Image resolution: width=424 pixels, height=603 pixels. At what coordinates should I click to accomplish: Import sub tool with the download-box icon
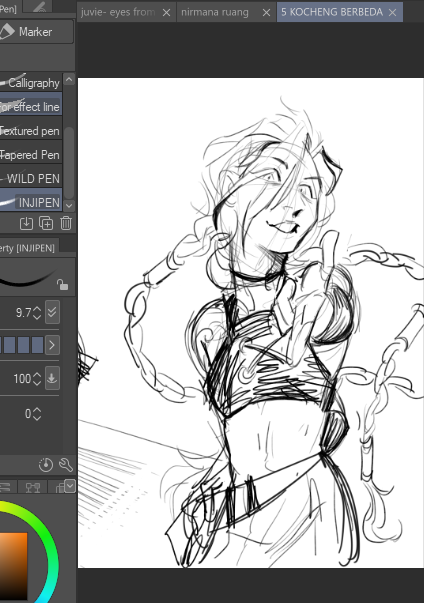(x=26, y=223)
